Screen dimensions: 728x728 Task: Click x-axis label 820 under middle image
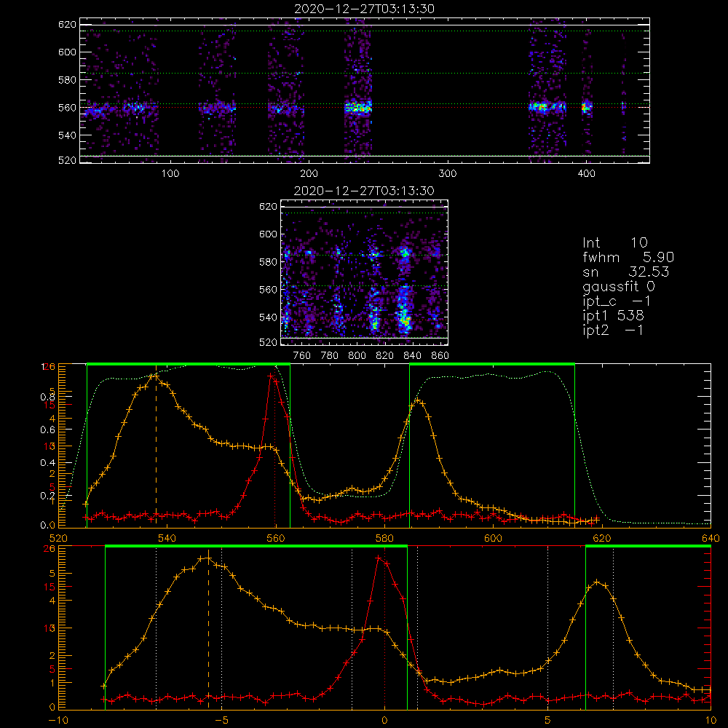pos(385,356)
